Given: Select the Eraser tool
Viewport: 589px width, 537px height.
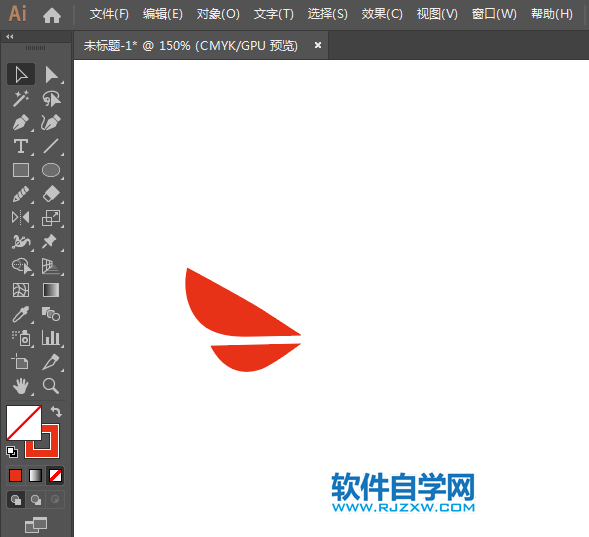Looking at the screenshot, I should click(x=51, y=194).
